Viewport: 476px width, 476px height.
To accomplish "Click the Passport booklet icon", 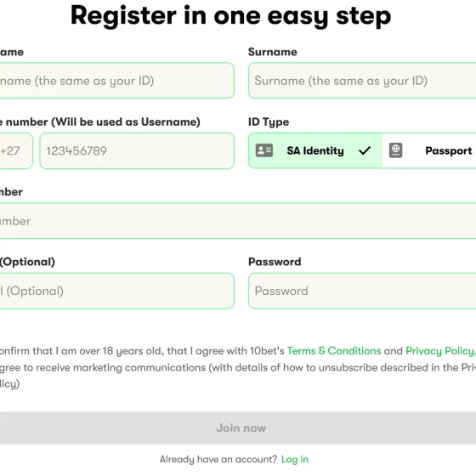I will 395,150.
